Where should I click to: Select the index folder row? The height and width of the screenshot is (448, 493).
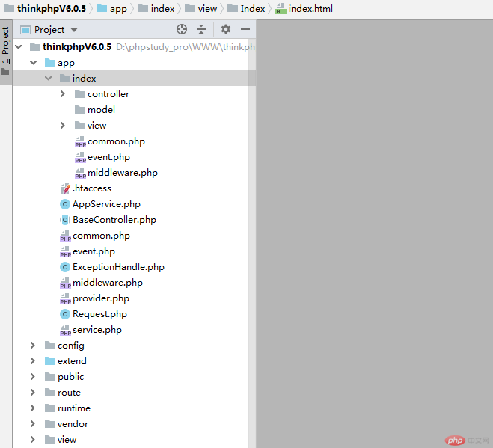134,78
